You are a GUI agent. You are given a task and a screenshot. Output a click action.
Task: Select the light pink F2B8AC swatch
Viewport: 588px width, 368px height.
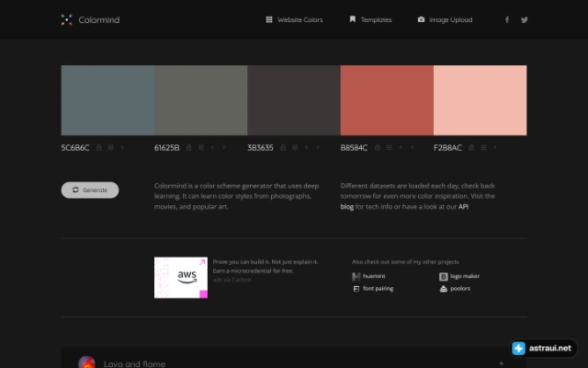[x=480, y=100]
